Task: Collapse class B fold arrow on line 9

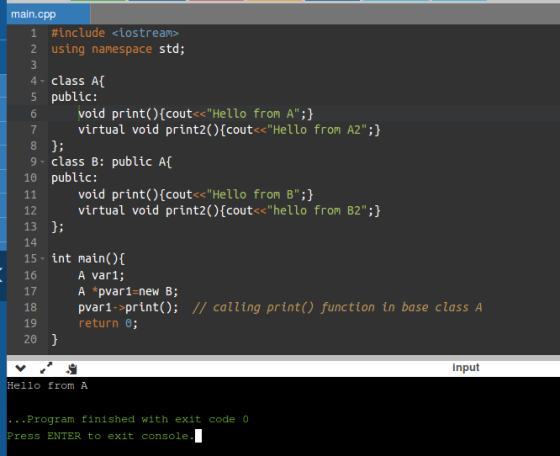Action: click(42, 162)
